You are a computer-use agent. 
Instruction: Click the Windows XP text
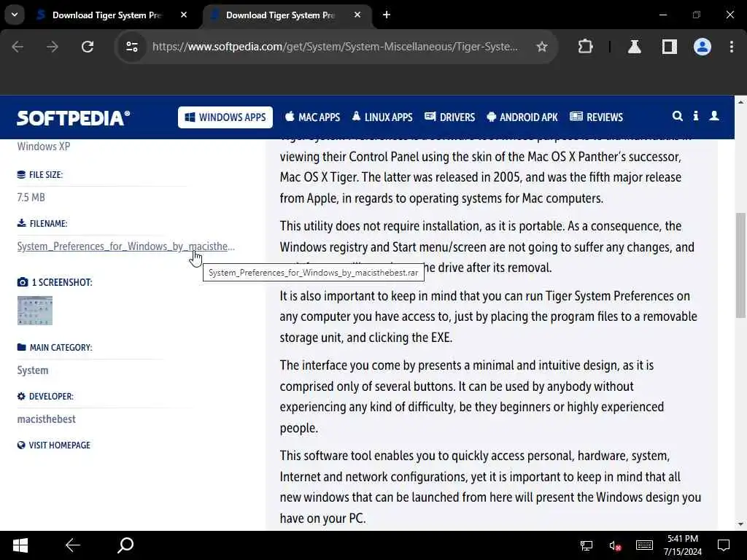(43, 146)
